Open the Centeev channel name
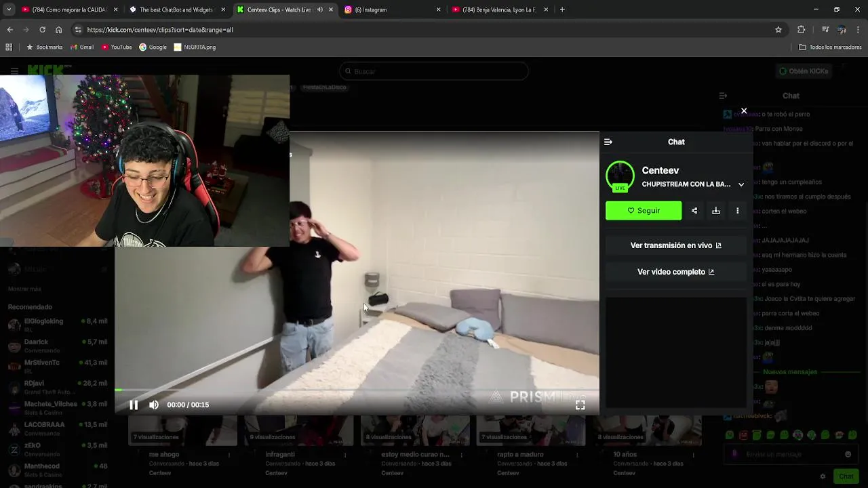This screenshot has height=488, width=868. (660, 170)
